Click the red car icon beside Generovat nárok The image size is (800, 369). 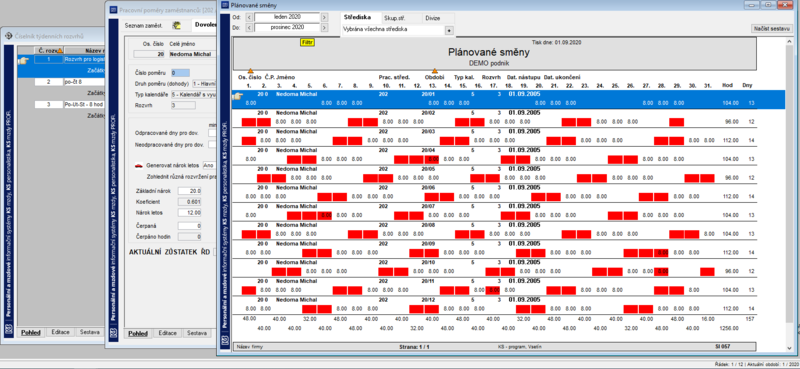point(138,165)
